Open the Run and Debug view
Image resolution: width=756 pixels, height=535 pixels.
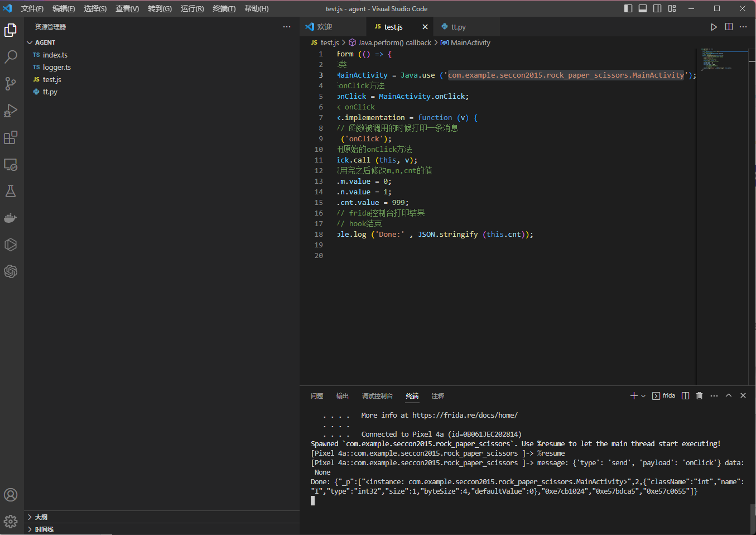click(x=11, y=111)
